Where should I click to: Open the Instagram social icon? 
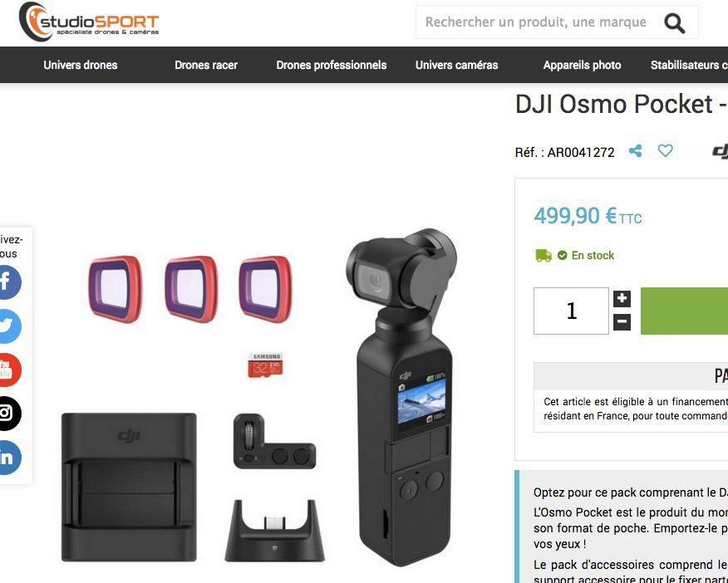point(8,414)
